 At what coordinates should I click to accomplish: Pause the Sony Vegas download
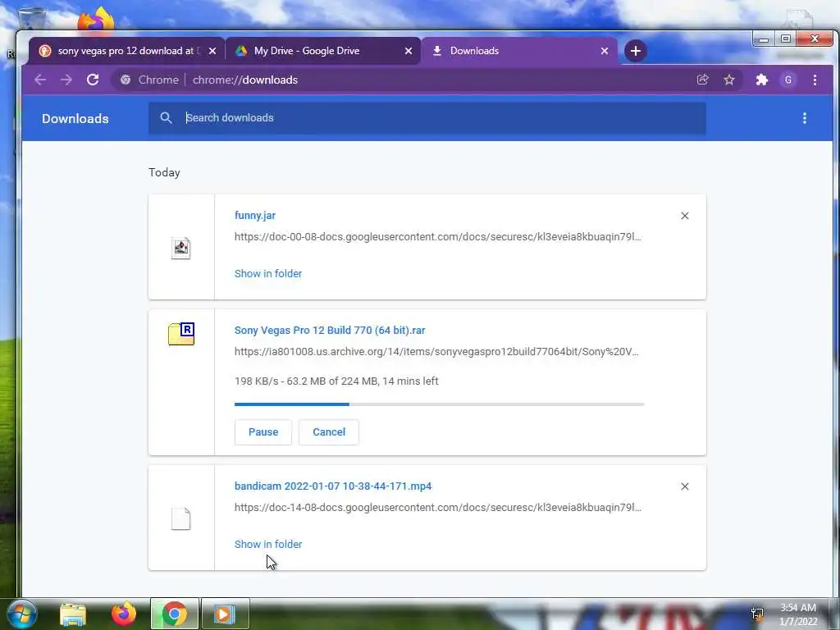coord(263,432)
